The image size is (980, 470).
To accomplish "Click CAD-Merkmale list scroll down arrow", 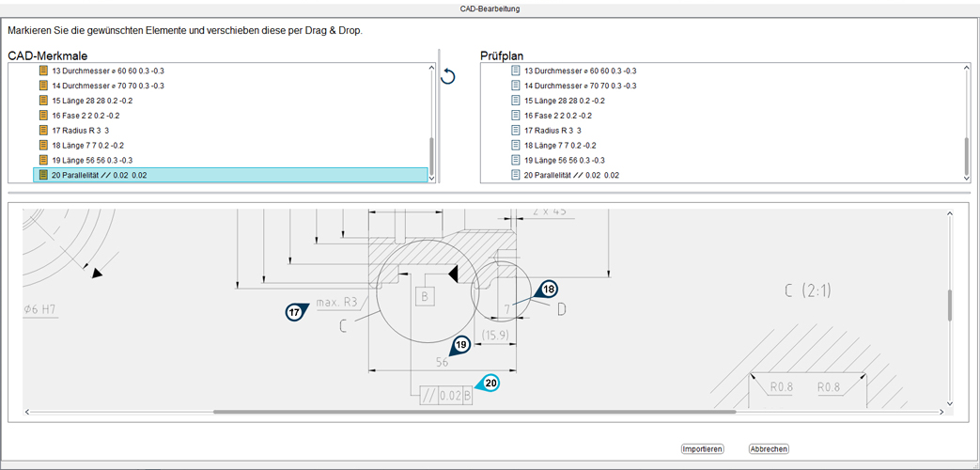I will click(431, 178).
